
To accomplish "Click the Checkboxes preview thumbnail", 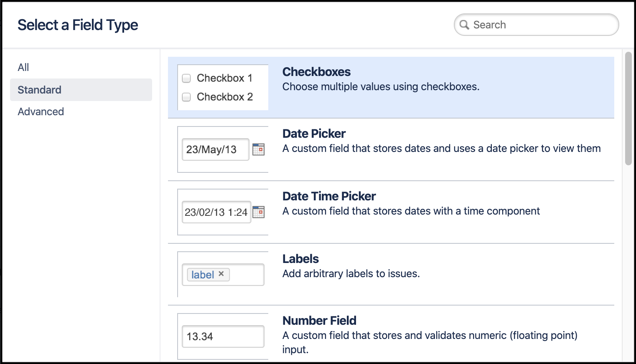I will pos(223,87).
